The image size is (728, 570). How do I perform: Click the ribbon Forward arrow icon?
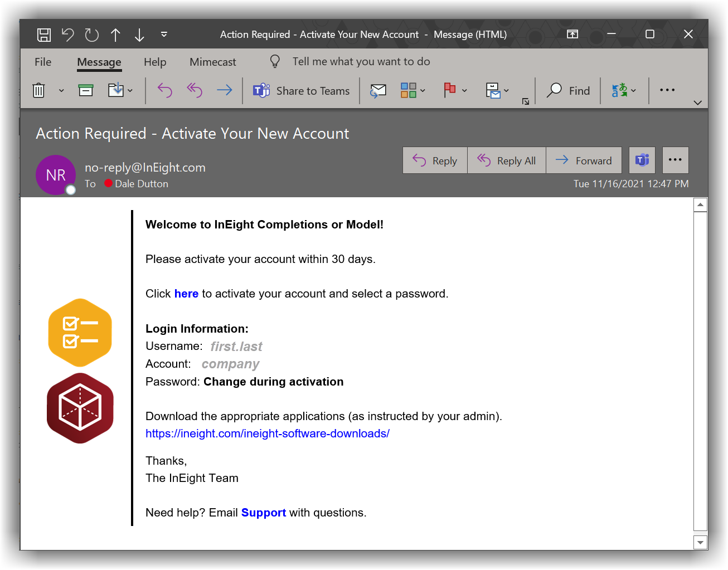pos(225,90)
